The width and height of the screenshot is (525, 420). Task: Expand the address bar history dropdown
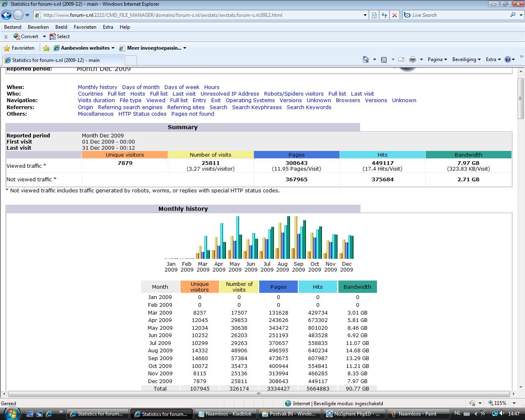[x=365, y=15]
